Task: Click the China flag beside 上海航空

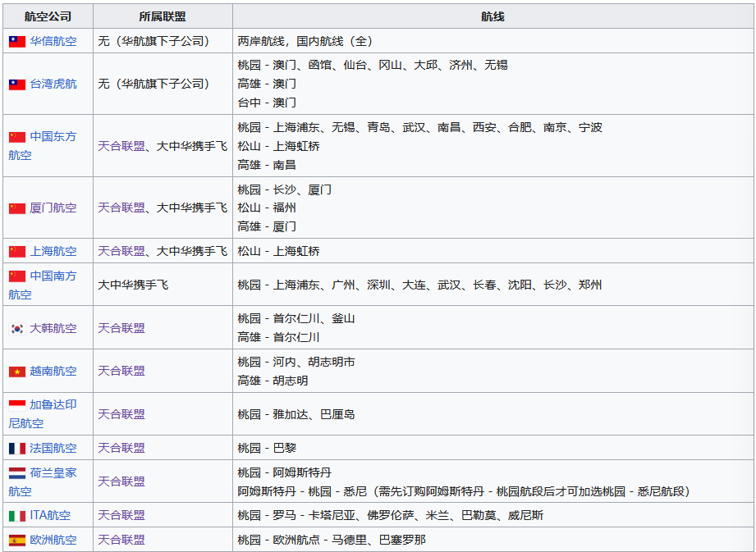Action: click(17, 252)
